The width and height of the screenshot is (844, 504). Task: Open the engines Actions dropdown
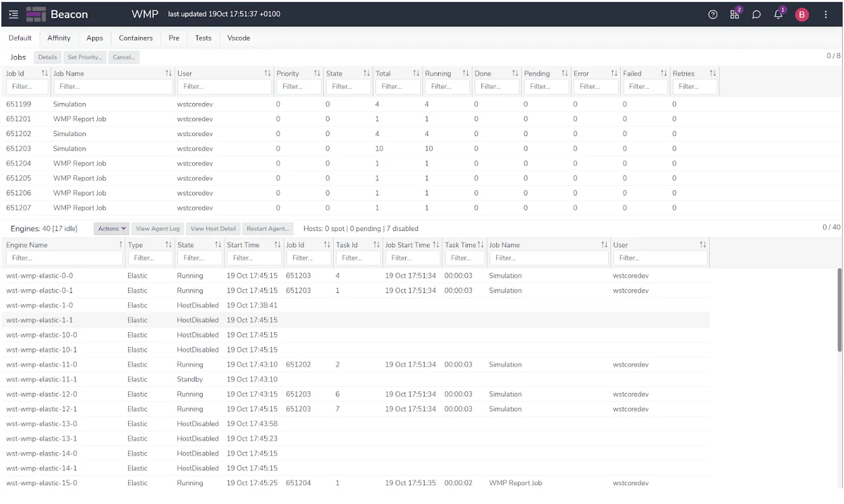point(113,228)
